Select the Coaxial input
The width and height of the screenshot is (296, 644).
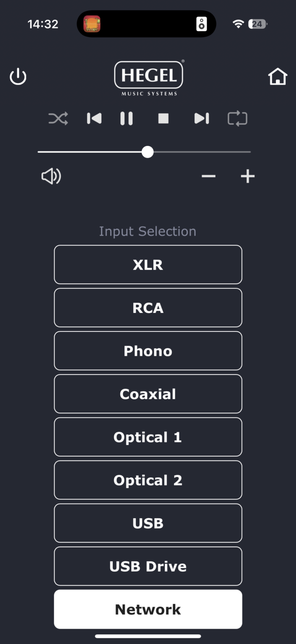[x=148, y=394]
